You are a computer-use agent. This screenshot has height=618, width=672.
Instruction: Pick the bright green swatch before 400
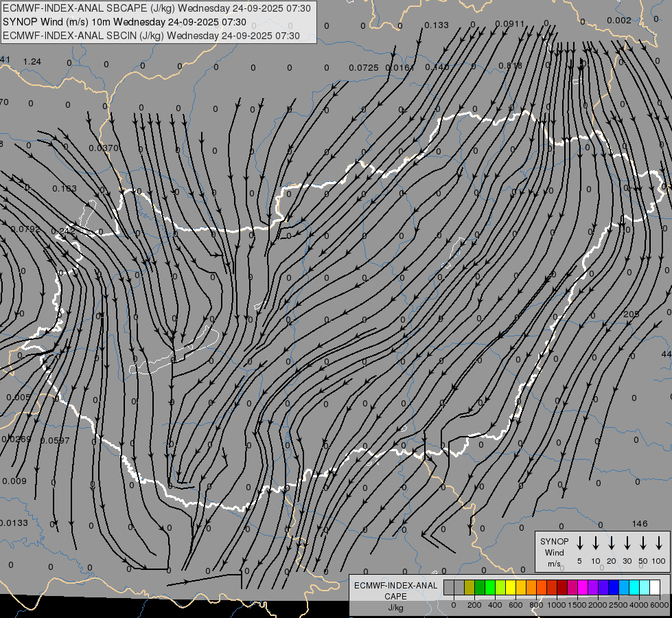tap(490, 587)
